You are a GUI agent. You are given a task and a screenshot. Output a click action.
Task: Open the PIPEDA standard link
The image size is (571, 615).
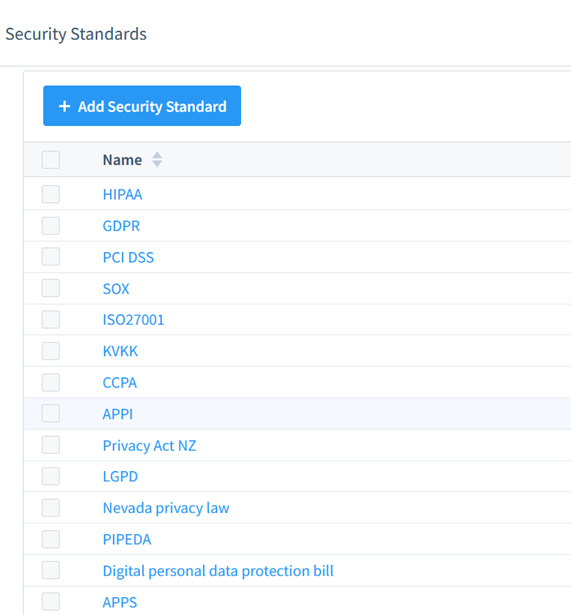tap(127, 539)
